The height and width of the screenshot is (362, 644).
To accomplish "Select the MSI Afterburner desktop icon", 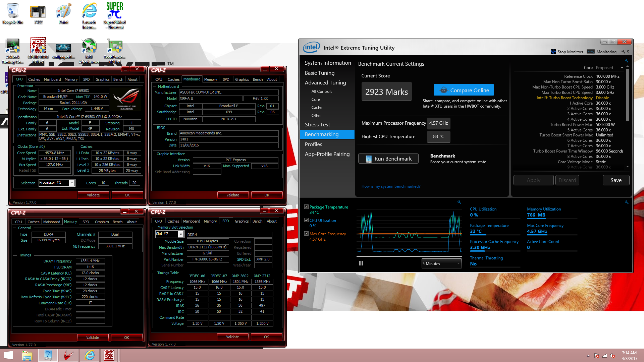I will click(x=89, y=51).
